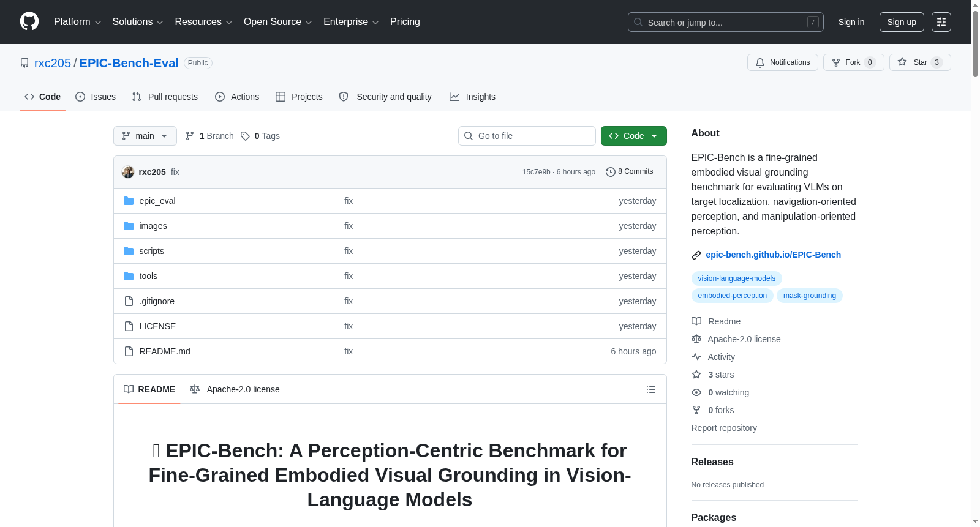Click the bell icon in Notifications

click(x=760, y=62)
